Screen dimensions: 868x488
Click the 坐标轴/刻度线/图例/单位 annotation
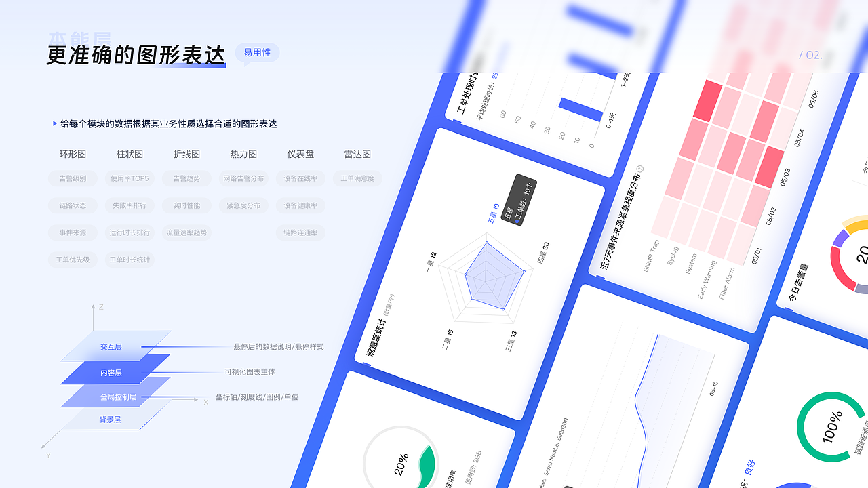pyautogui.click(x=257, y=397)
